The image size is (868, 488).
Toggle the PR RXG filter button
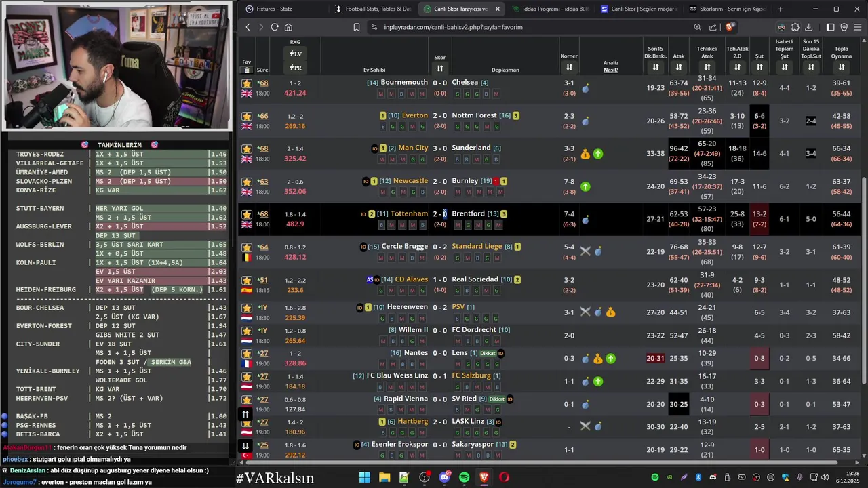(296, 68)
